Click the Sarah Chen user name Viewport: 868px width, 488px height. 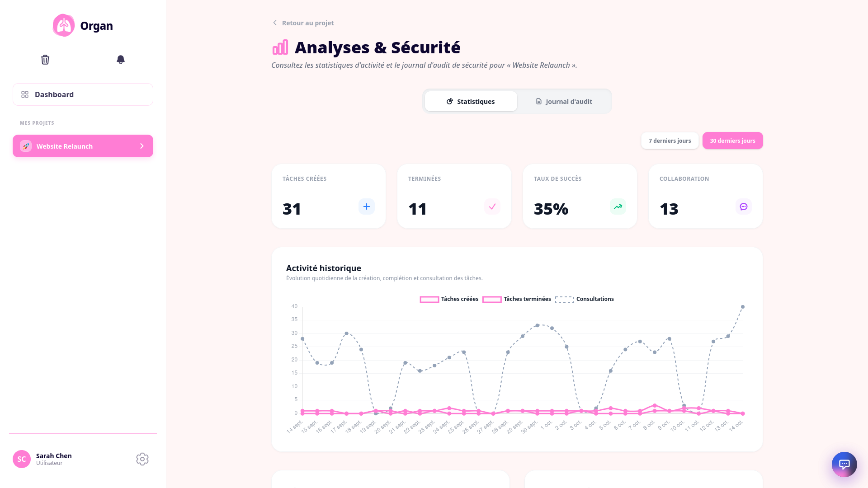pyautogui.click(x=54, y=455)
